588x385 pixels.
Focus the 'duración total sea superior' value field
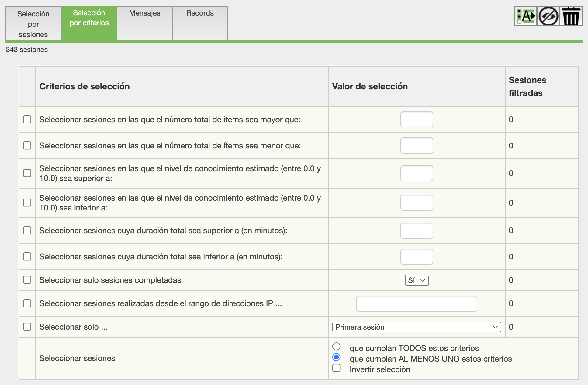417,231
